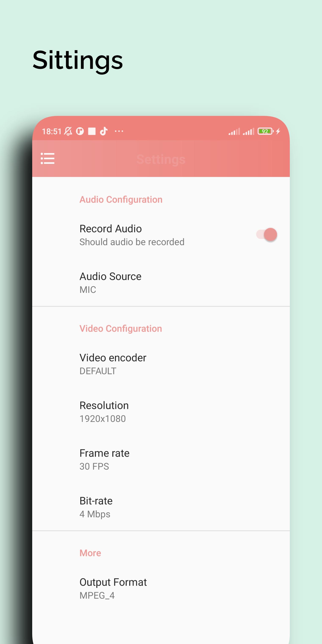Tap the three-dots overflow in status bar
Image resolution: width=322 pixels, height=644 pixels.
tap(119, 131)
